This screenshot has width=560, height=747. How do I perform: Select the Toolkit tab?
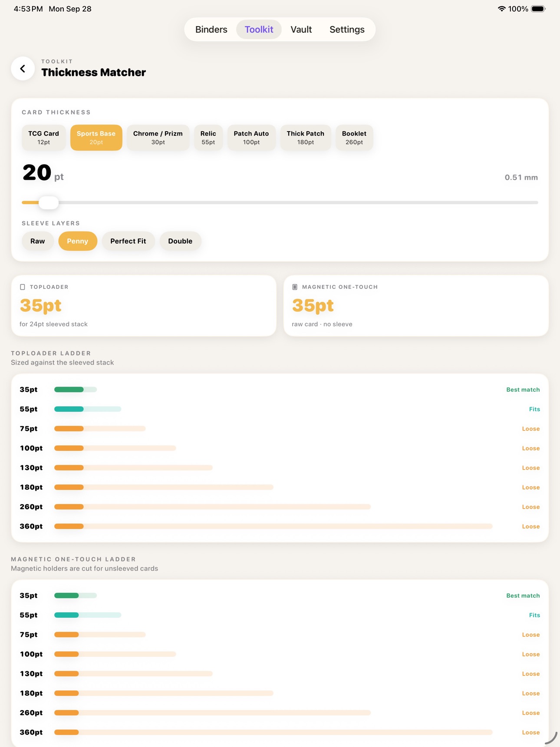[259, 30]
